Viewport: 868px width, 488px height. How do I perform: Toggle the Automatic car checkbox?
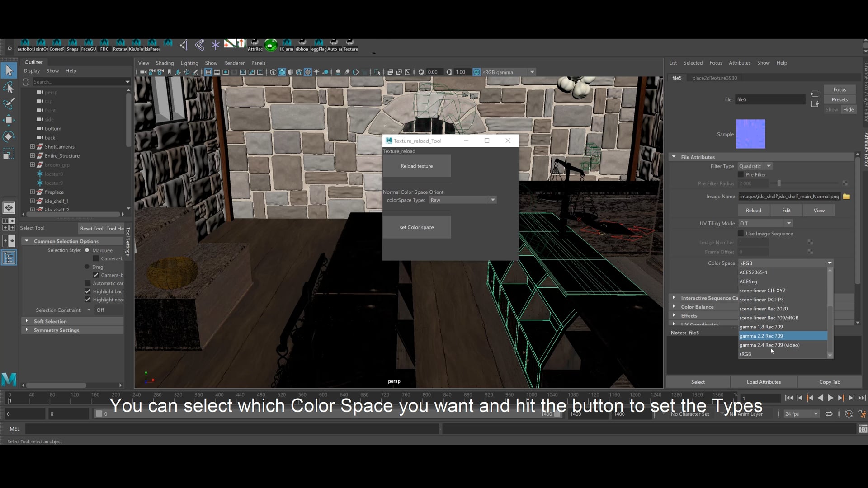pyautogui.click(x=88, y=283)
